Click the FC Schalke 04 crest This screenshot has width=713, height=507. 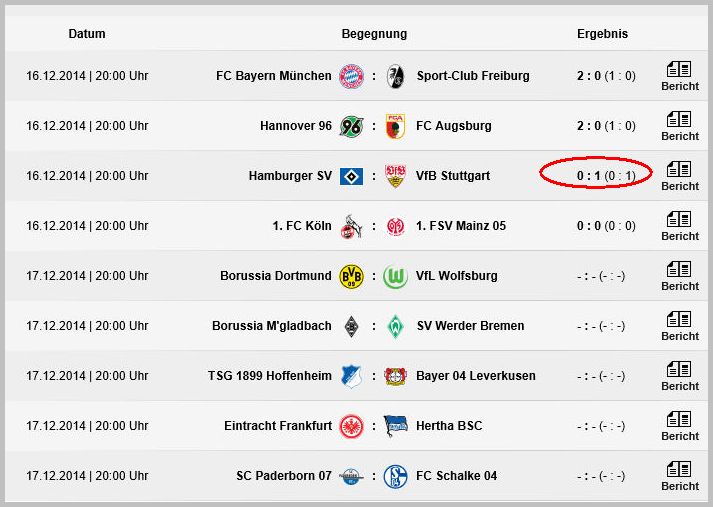[x=395, y=476]
